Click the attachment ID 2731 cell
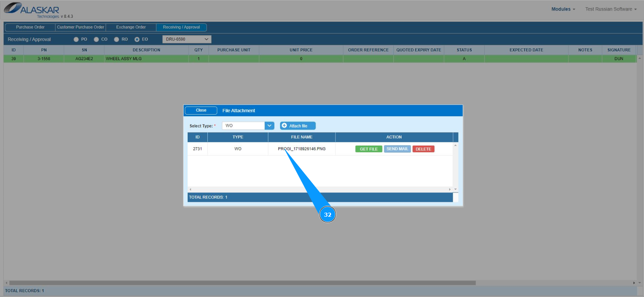 (x=197, y=149)
